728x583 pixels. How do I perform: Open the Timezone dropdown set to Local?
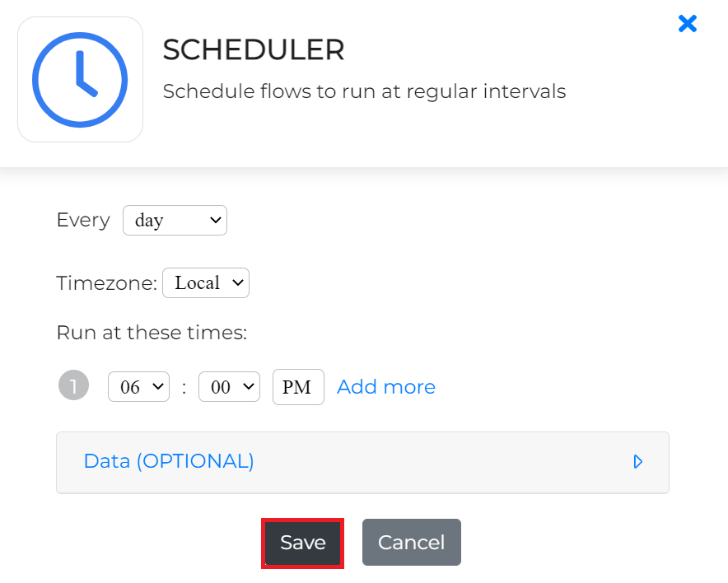pos(206,283)
